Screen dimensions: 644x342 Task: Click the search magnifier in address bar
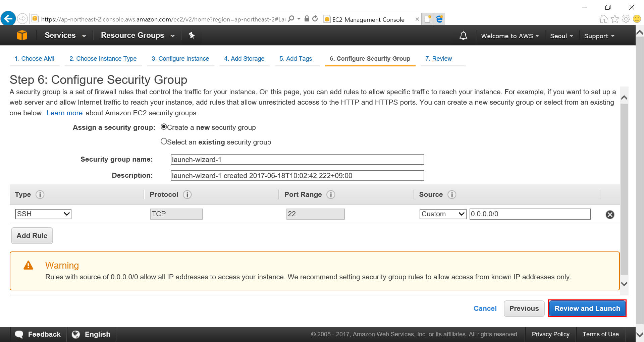(291, 19)
